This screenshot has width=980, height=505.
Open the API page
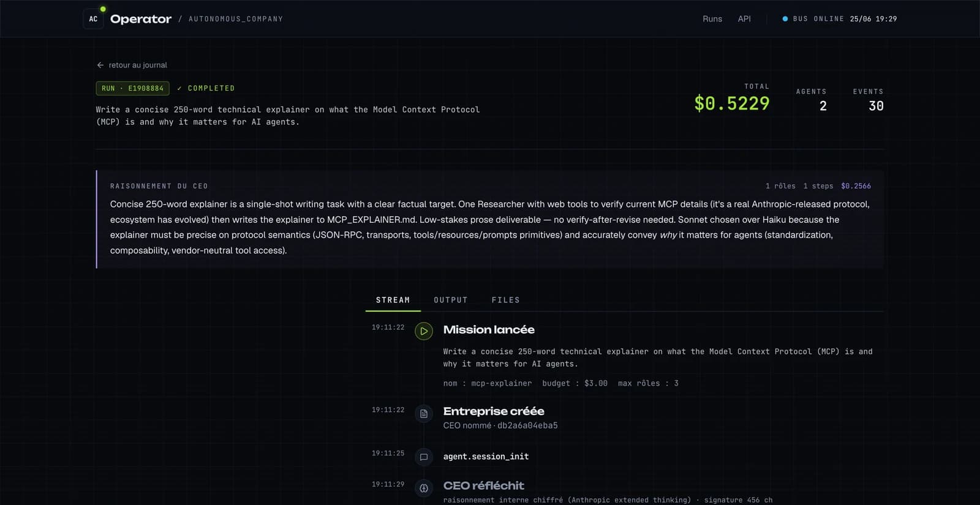[x=744, y=19]
